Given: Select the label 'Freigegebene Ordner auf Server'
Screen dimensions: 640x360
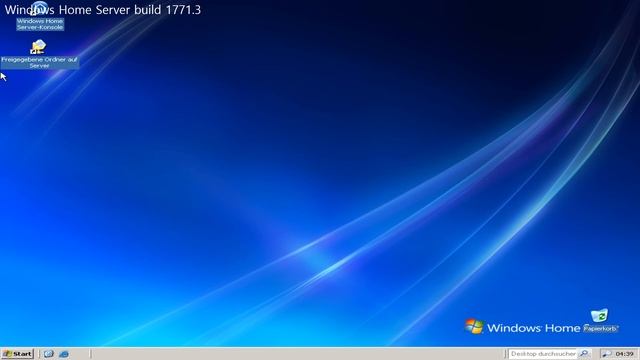Looking at the screenshot, I should [x=40, y=62].
